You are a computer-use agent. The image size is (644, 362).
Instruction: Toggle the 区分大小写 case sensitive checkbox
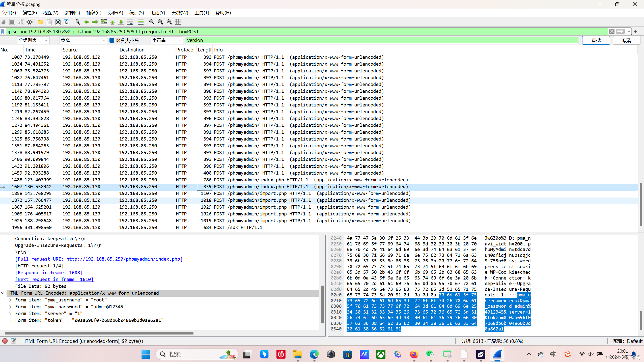click(x=112, y=40)
